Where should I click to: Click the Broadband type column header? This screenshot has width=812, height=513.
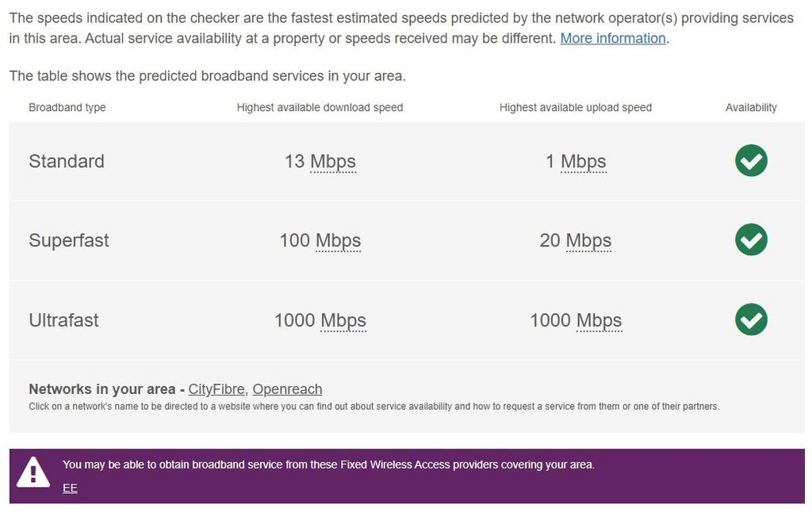67,107
